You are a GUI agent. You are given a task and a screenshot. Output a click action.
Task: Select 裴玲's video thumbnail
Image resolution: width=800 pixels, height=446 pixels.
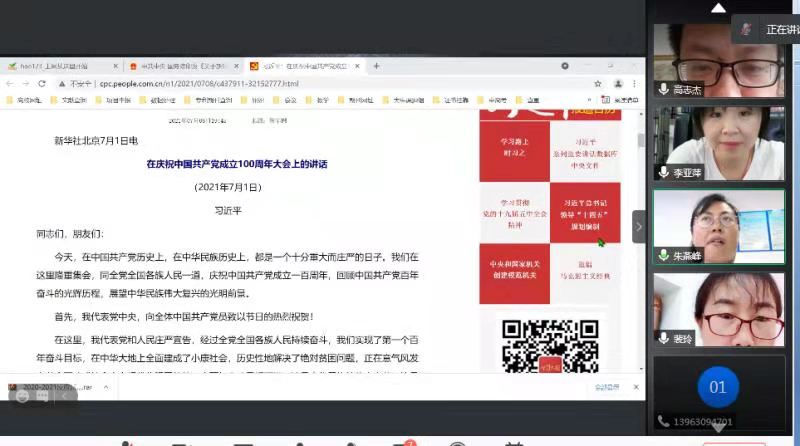(x=719, y=309)
